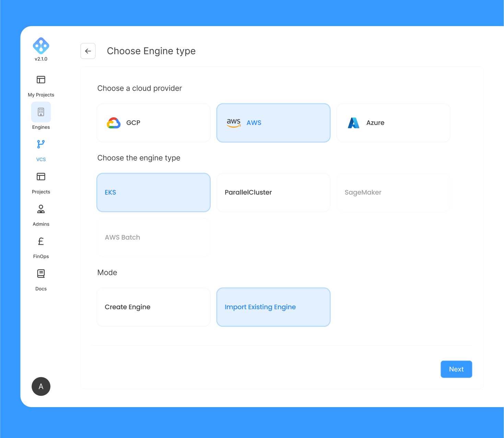
Task: Open the Docs book icon
Action: [x=41, y=274]
